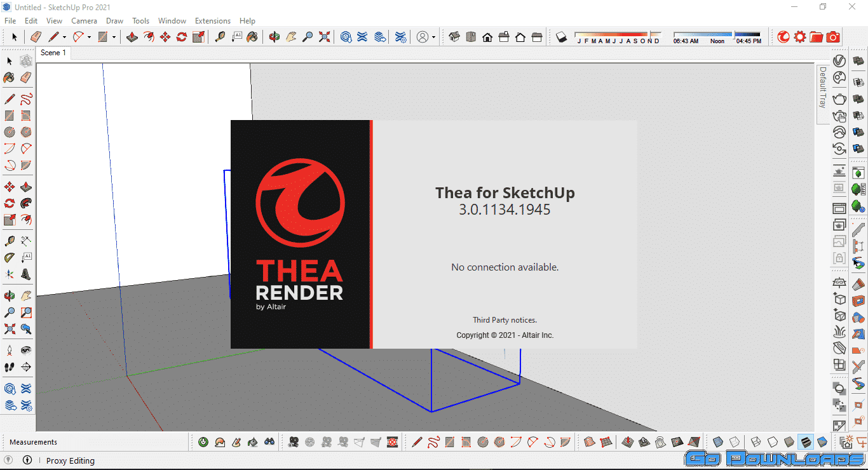Select the Eraser tool in top toolbar
The width and height of the screenshot is (868, 470).
point(36,37)
